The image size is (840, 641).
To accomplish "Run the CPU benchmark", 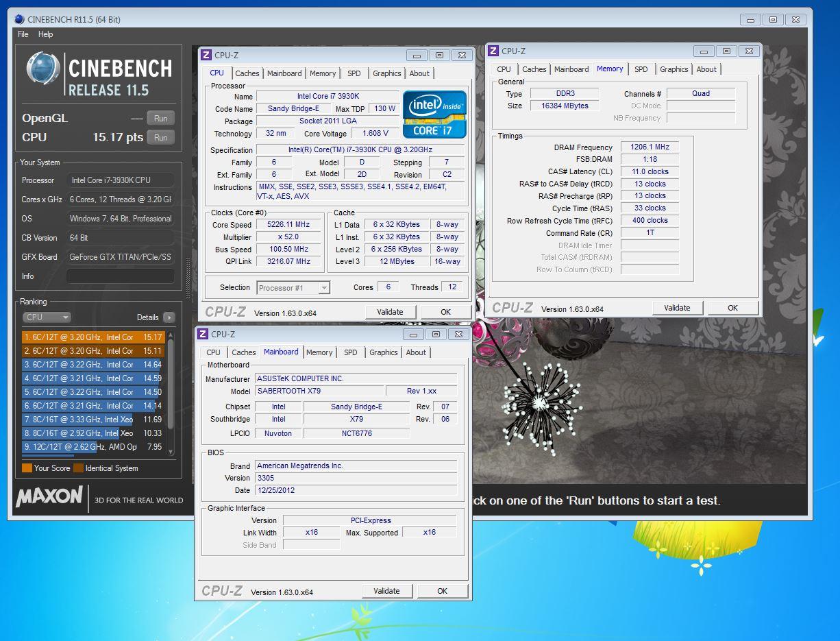I will [161, 137].
